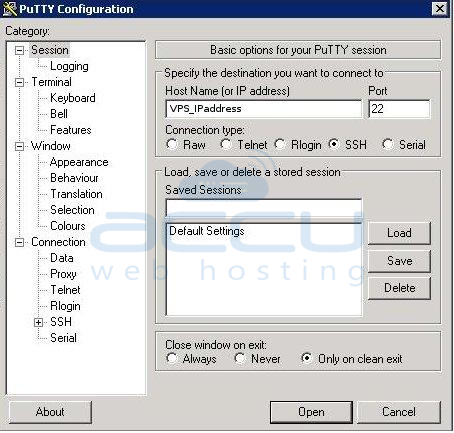Click the Load button
The image size is (454, 433).
tap(399, 233)
